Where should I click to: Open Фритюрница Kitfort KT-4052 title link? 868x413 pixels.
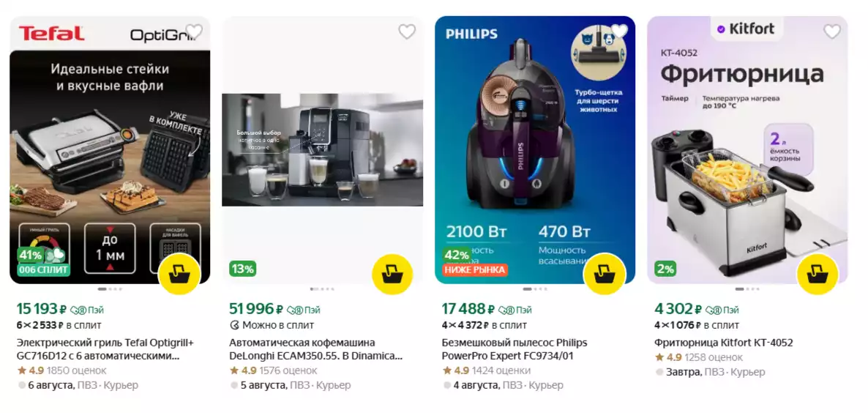(724, 343)
